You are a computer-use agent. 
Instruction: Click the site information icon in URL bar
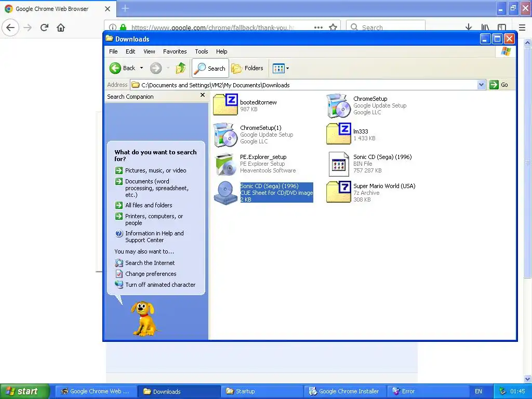pos(113,28)
